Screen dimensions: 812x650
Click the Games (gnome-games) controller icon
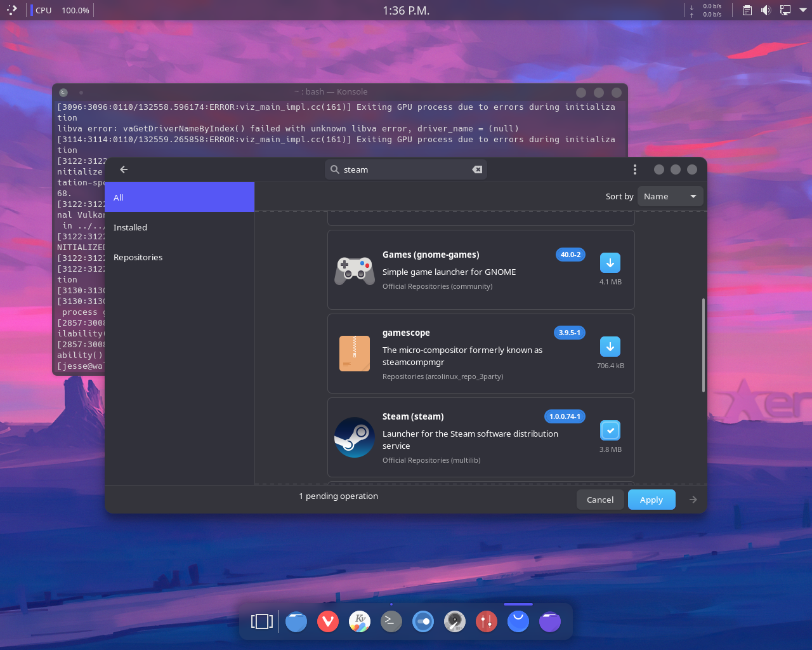(355, 270)
